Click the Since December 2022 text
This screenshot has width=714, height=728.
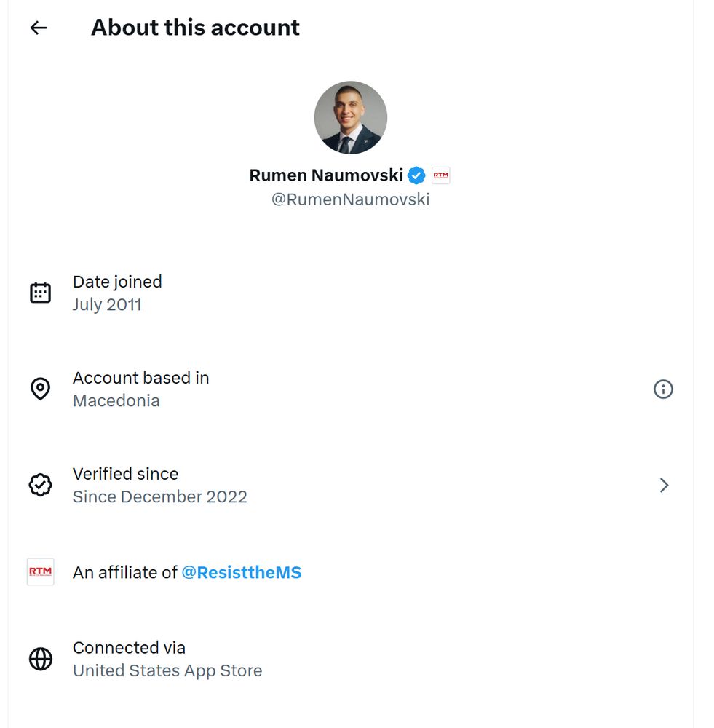click(159, 497)
